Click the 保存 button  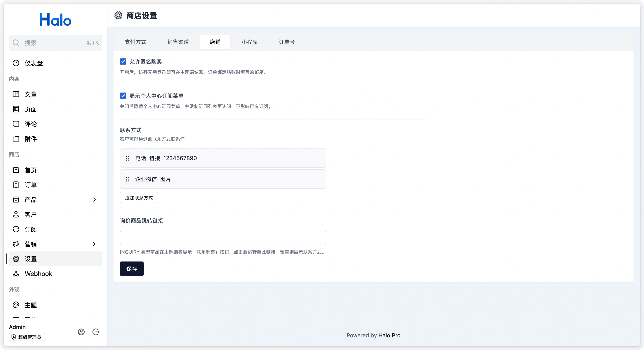point(132,269)
